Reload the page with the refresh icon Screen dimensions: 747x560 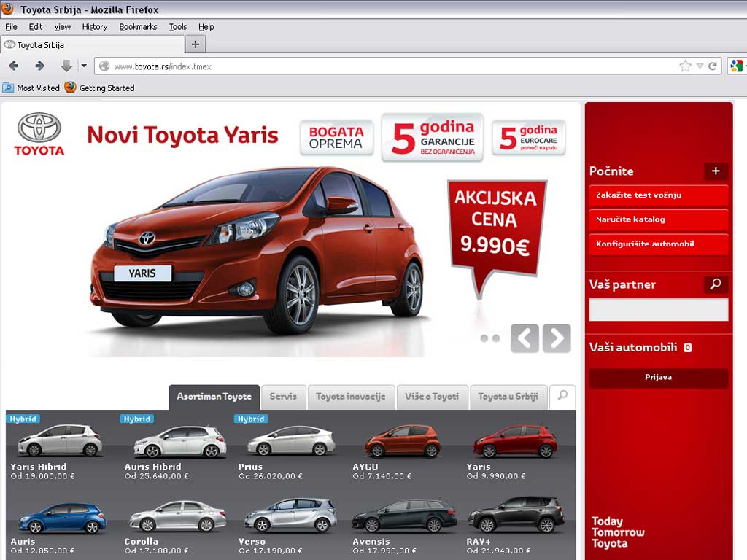(713, 66)
